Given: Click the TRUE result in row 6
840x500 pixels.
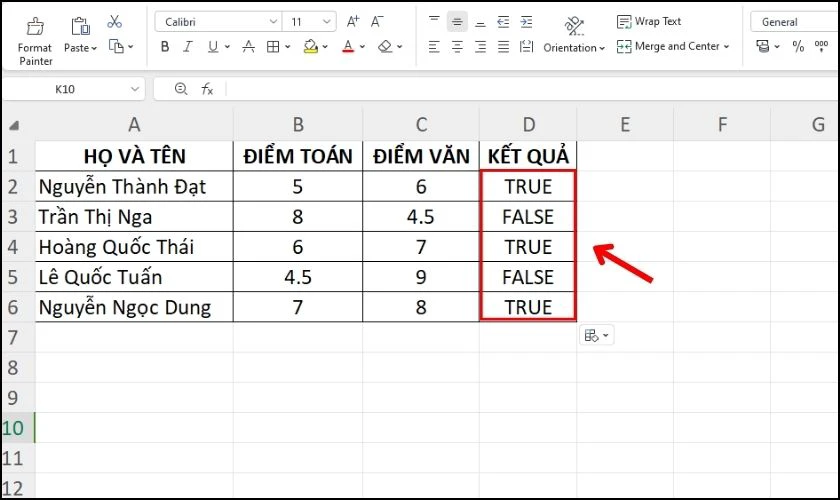Looking at the screenshot, I should coord(528,307).
